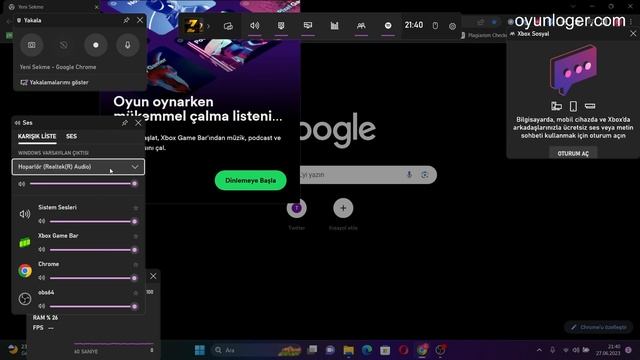Mute Chrome app volume
This screenshot has width=640, height=360.
pyautogui.click(x=42, y=278)
